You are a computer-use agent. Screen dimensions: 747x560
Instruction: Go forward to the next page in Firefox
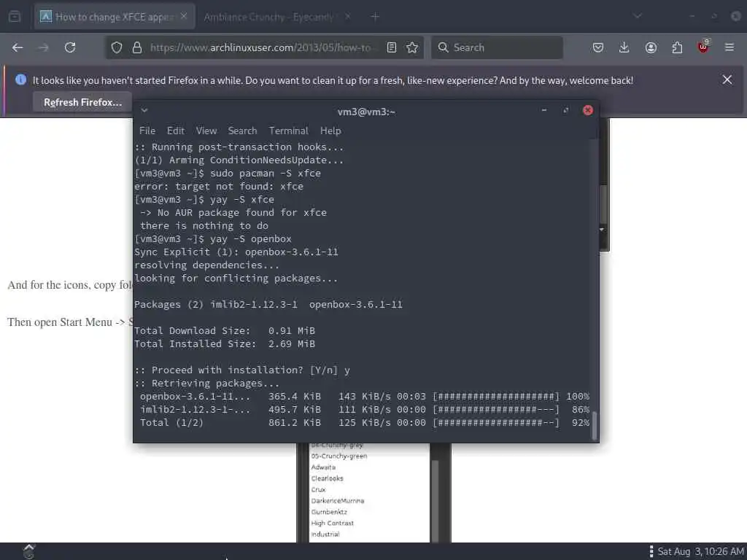tap(43, 47)
